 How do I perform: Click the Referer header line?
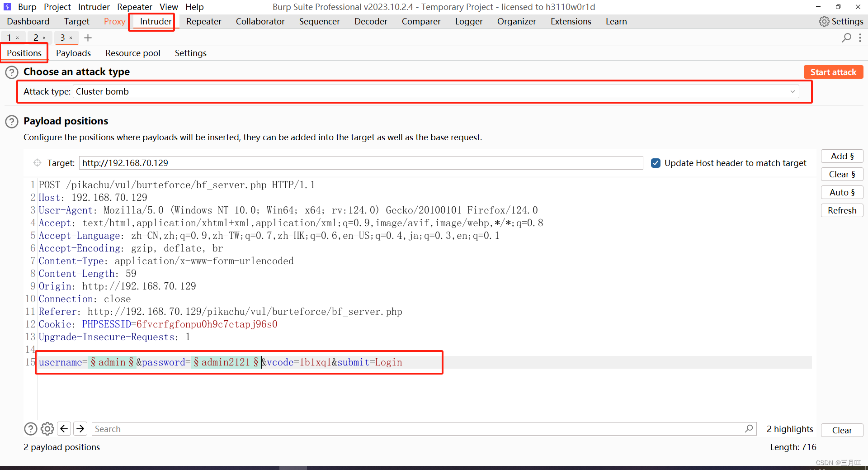coord(221,312)
